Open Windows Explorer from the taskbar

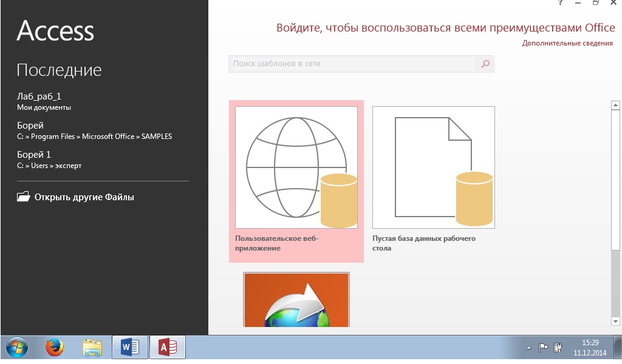[x=92, y=348]
